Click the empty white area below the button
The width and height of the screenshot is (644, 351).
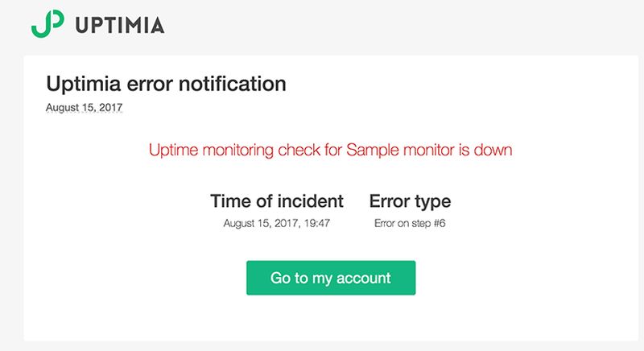click(x=331, y=320)
